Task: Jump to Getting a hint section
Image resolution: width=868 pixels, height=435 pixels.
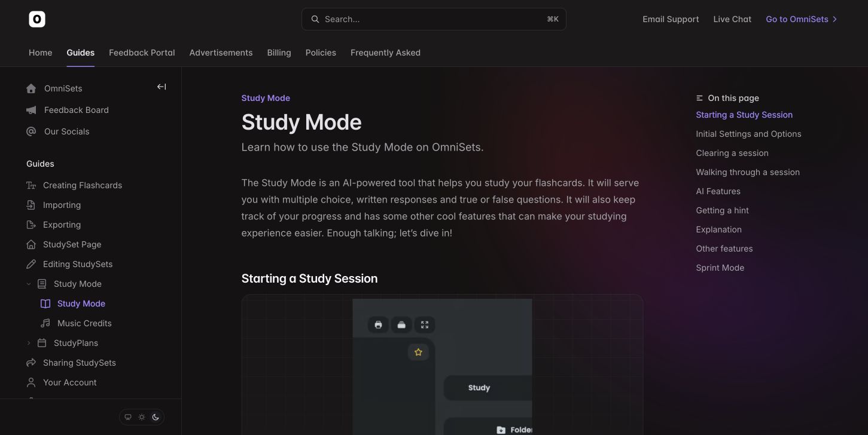Action: click(x=722, y=210)
